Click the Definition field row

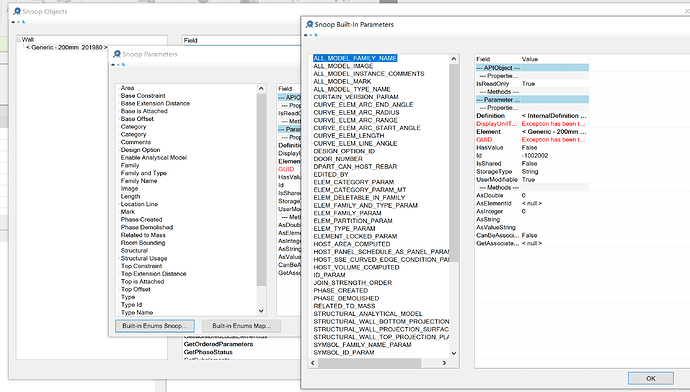coord(532,116)
